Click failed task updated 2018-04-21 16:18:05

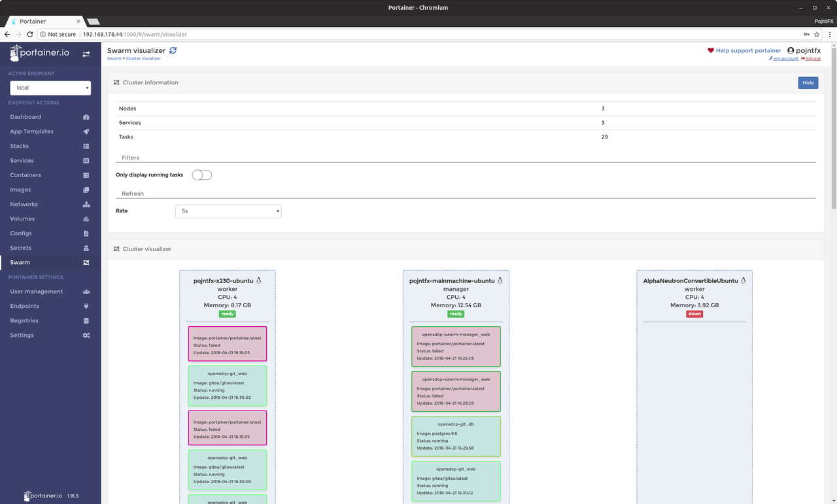point(228,344)
